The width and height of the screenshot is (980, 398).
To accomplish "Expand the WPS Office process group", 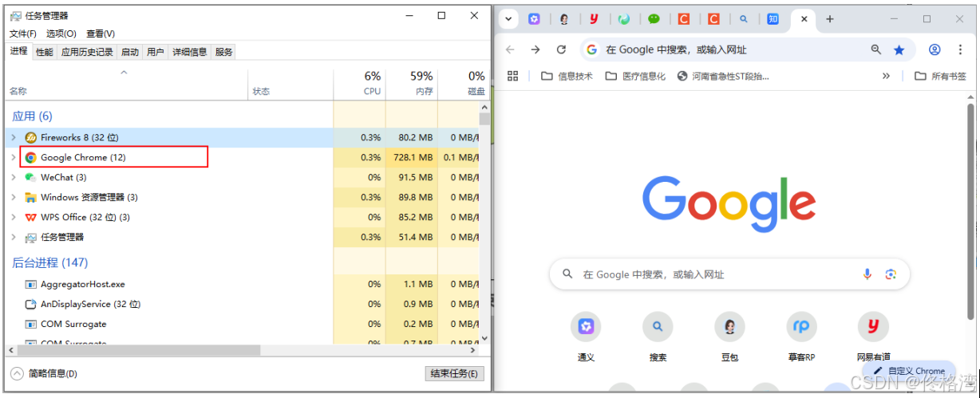I will (14, 217).
